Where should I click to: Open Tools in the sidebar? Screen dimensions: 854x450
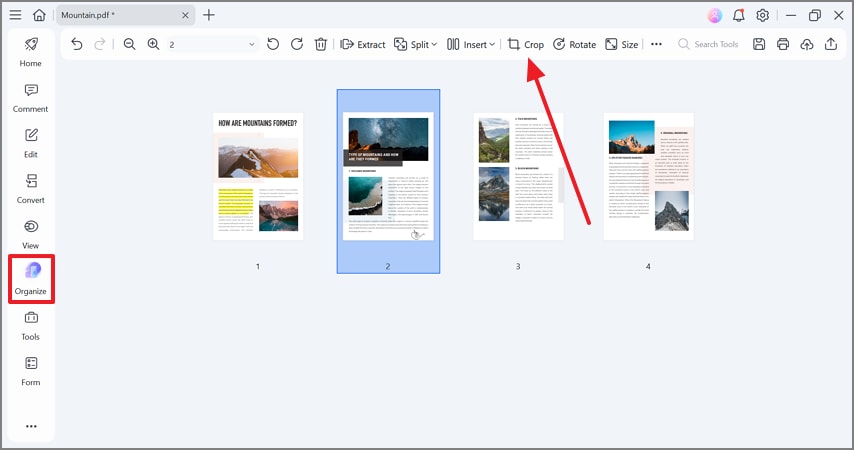31,326
